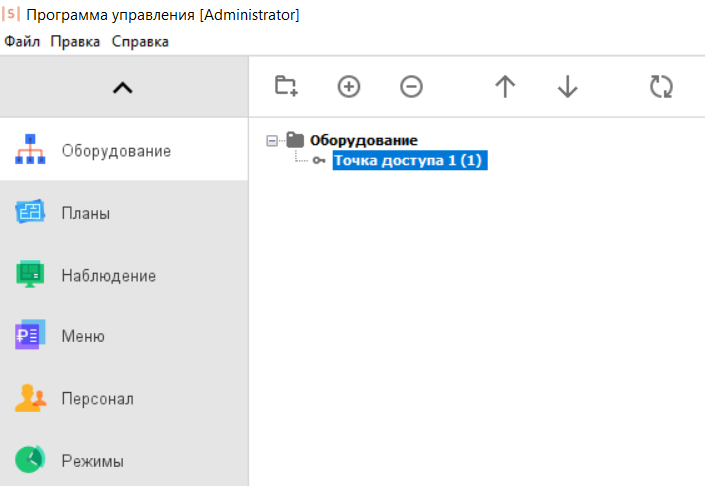Select Точка доступа 1 (1) item
705x486 pixels.
(x=410, y=161)
